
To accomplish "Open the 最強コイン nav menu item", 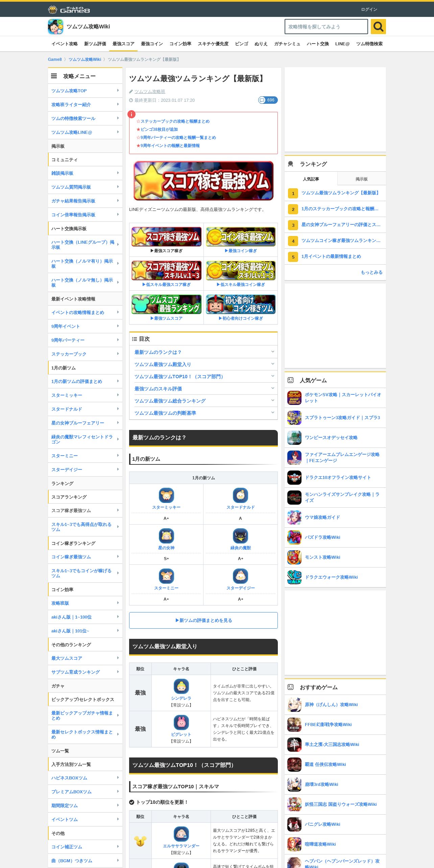I will tap(152, 44).
